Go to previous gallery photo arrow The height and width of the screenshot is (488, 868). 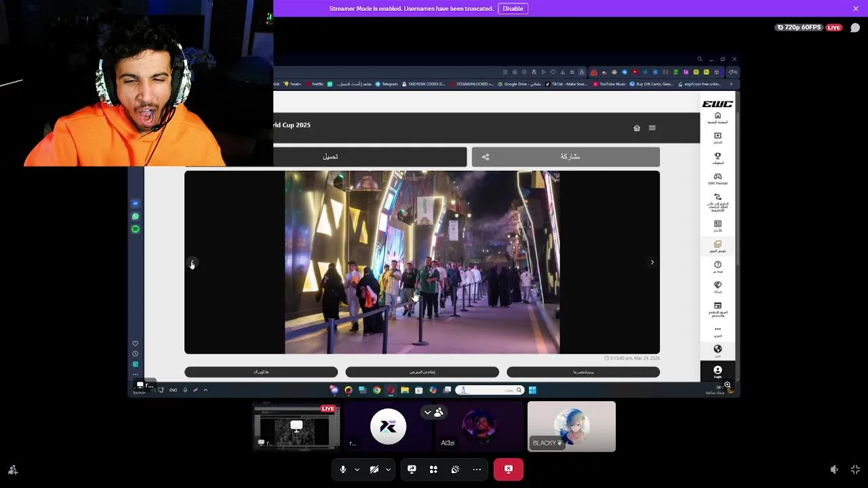click(192, 262)
